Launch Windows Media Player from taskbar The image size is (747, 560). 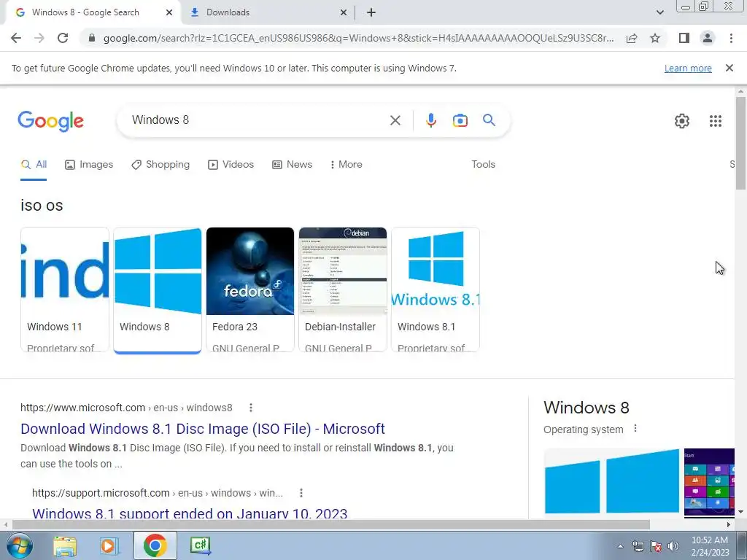click(x=109, y=545)
